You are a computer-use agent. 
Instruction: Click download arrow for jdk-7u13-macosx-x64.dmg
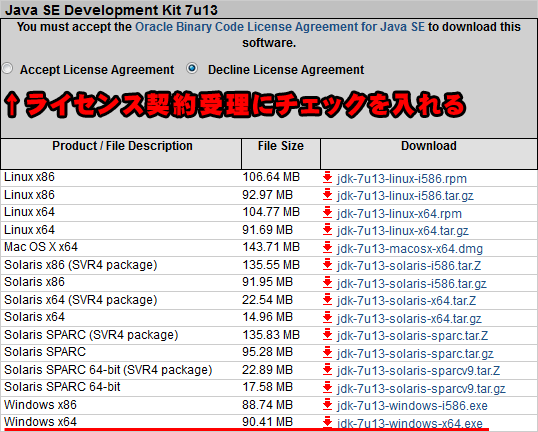[x=328, y=247]
